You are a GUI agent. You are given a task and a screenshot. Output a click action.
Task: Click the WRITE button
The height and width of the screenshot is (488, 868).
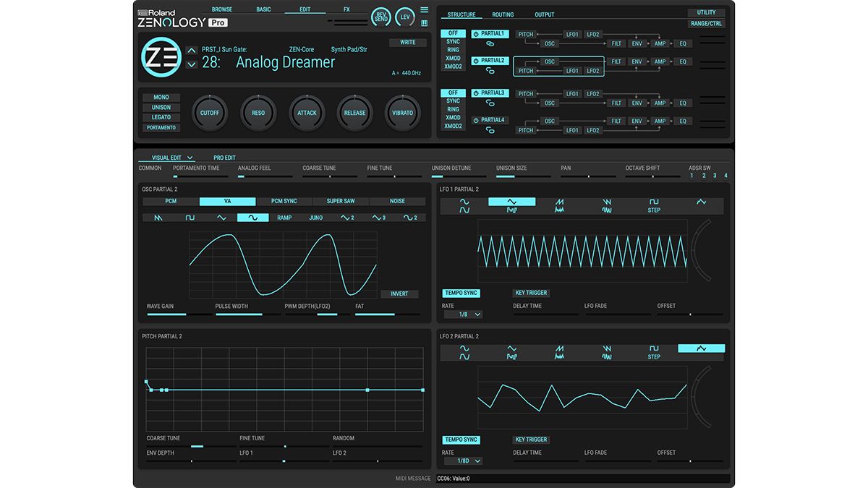(408, 43)
